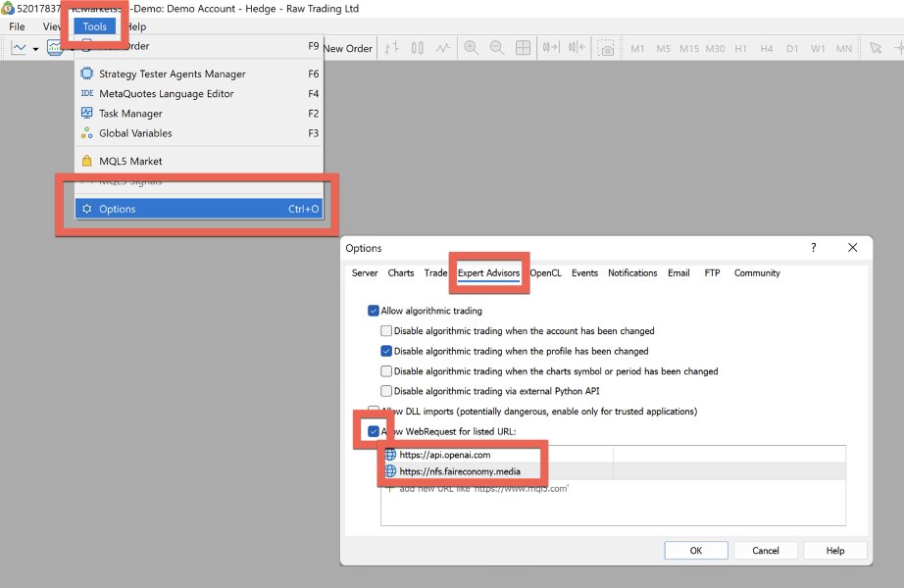The width and height of the screenshot is (904, 588).
Task: Click Help button in Options dialog
Action: point(835,551)
